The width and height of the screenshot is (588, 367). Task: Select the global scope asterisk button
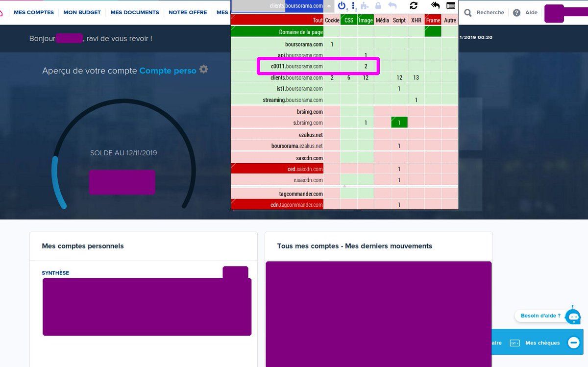coord(329,6)
